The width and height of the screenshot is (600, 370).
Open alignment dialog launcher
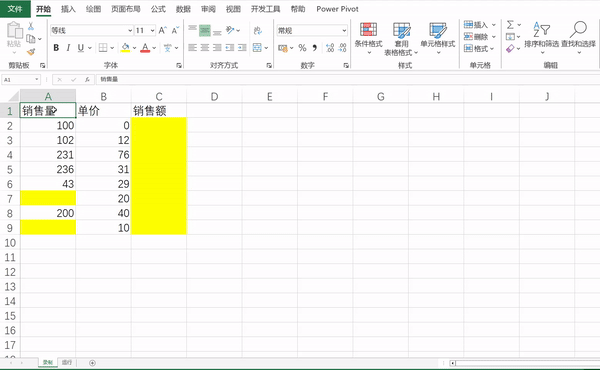click(269, 65)
